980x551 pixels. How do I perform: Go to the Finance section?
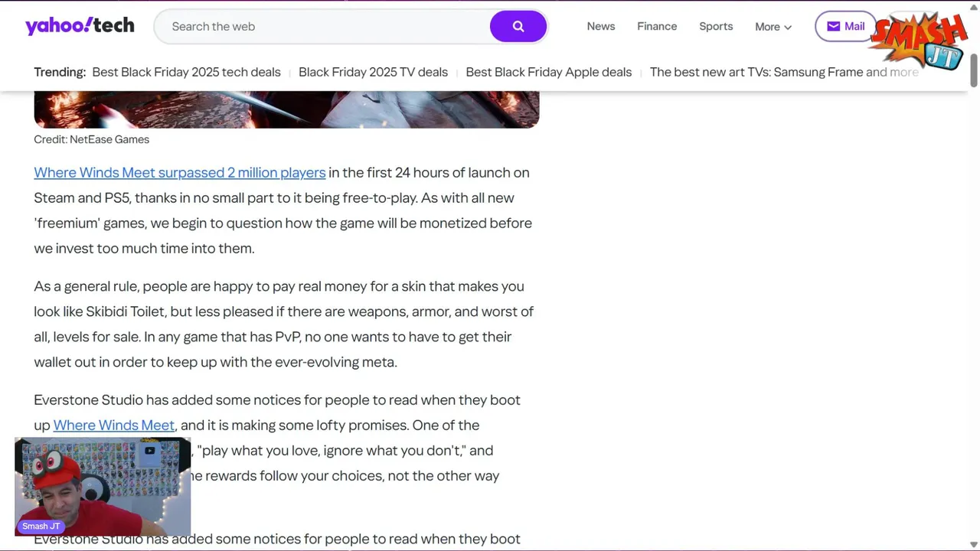coord(657,26)
